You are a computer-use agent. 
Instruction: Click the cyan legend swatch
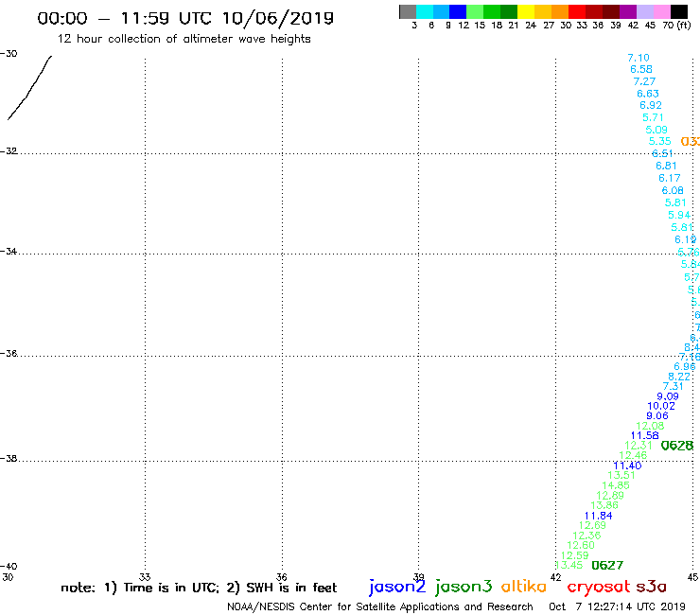pos(424,11)
